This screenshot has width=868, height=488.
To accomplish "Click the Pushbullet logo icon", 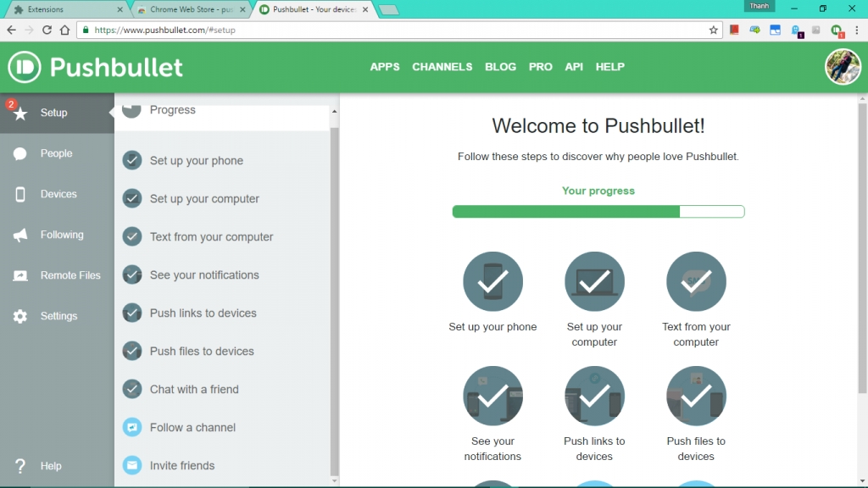I will [x=25, y=67].
